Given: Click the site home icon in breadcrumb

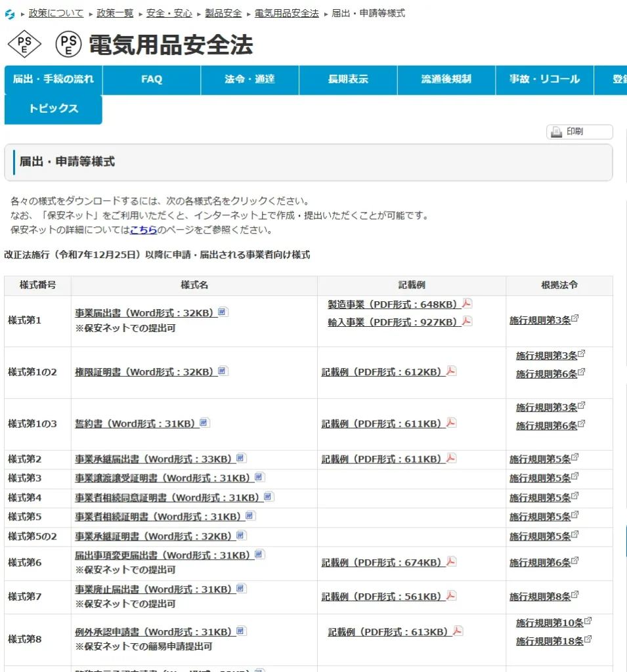Looking at the screenshot, I should click(x=9, y=14).
